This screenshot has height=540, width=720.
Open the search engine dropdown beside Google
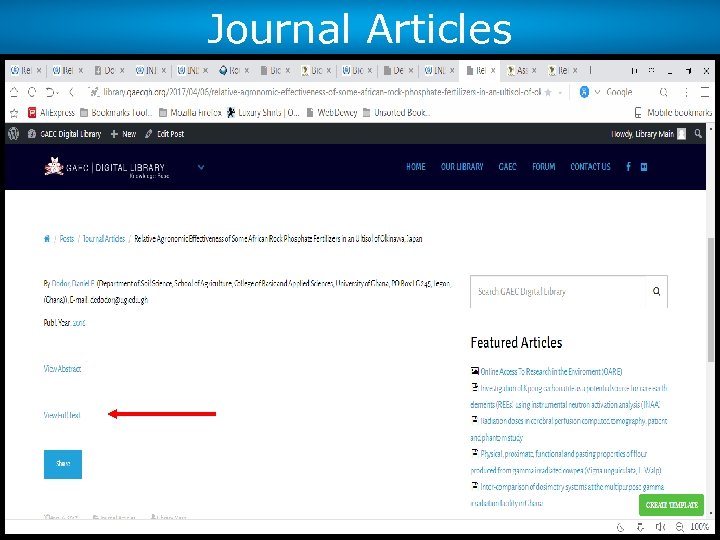597,92
